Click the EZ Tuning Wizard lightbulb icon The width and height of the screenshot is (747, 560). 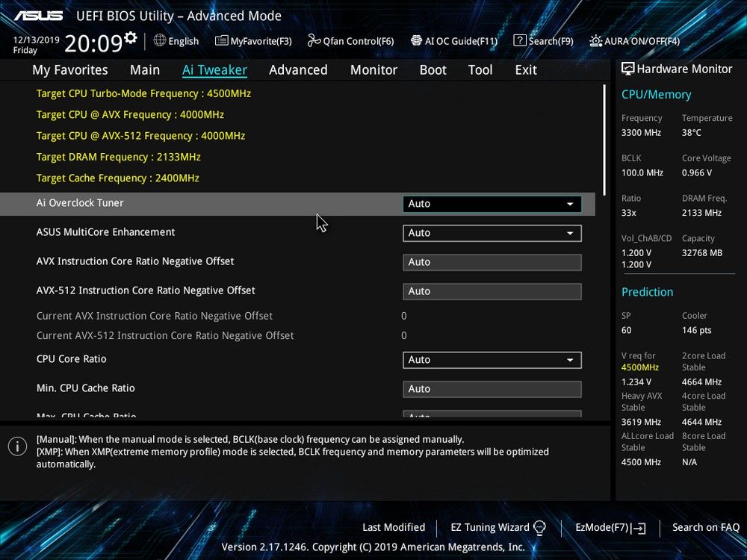(x=539, y=528)
